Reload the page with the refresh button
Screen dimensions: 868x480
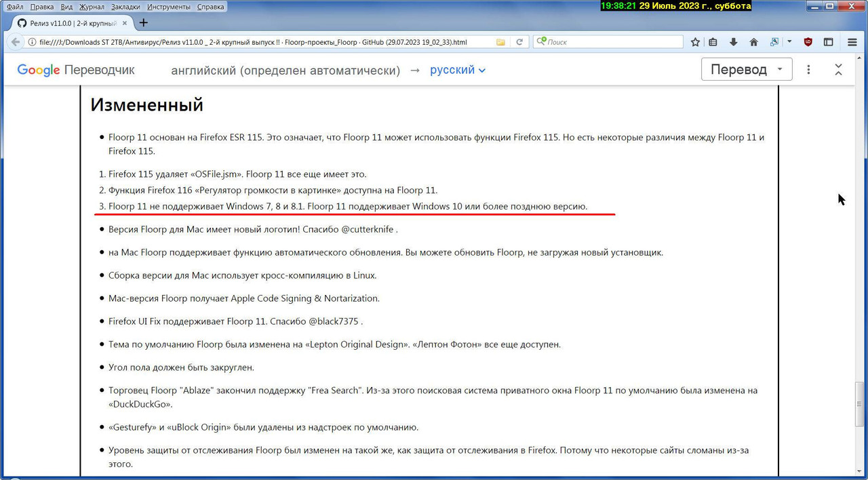pyautogui.click(x=519, y=42)
